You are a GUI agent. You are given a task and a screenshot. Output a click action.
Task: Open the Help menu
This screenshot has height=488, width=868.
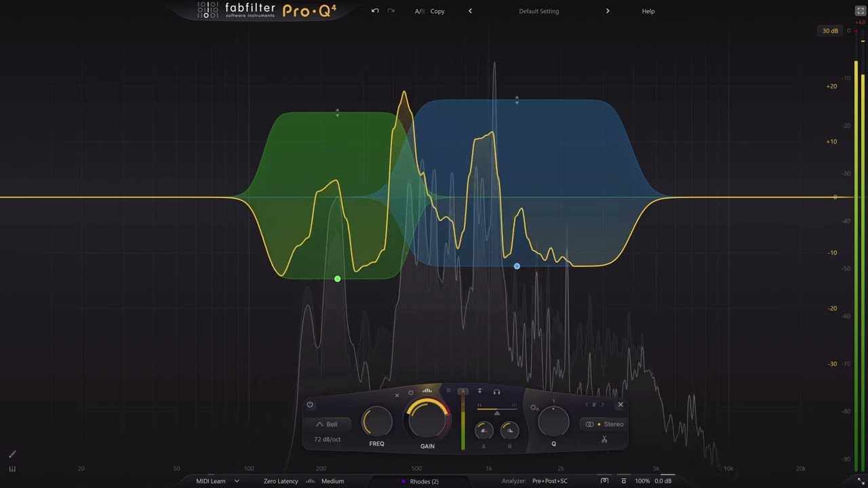(x=648, y=12)
